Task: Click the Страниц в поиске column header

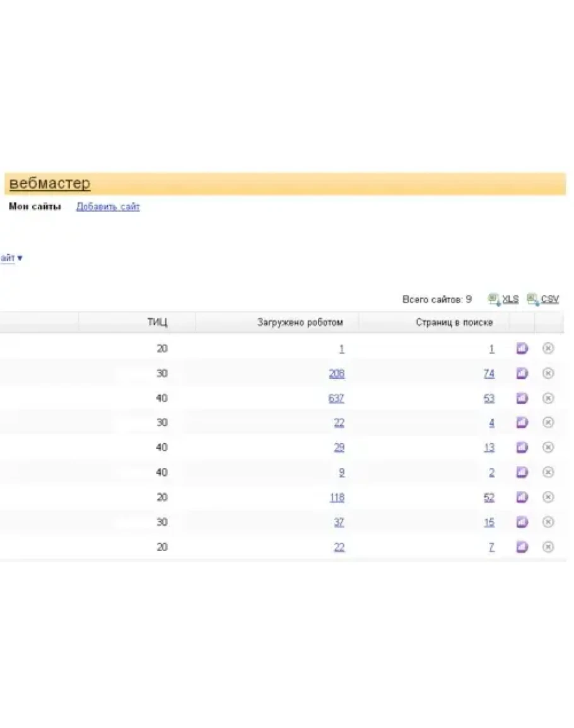Action: [x=454, y=323]
